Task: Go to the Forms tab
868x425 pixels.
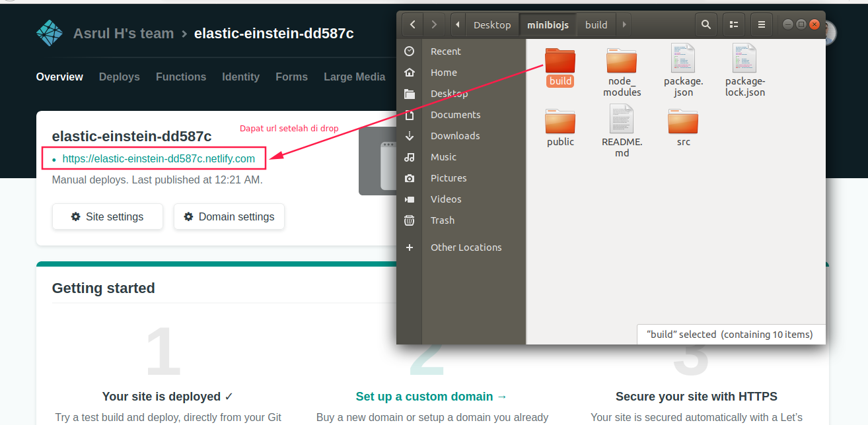Action: [x=291, y=77]
